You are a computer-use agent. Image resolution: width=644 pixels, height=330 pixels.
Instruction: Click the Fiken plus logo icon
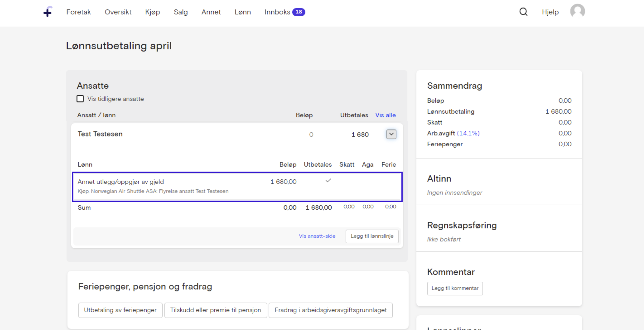[x=48, y=12]
